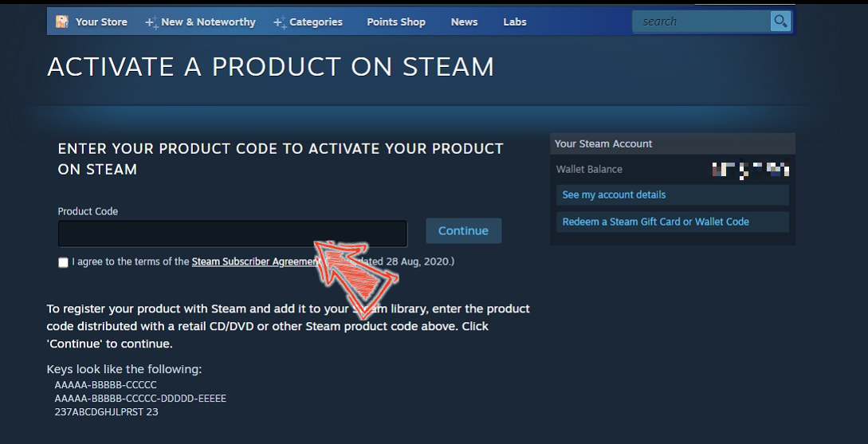
Task: Click the Your Steam Account panel header
Action: pos(673,144)
